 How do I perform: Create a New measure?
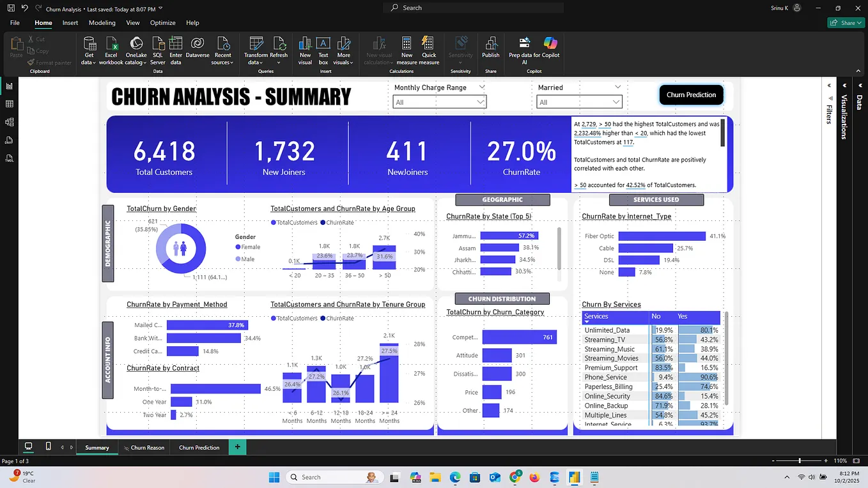point(407,51)
